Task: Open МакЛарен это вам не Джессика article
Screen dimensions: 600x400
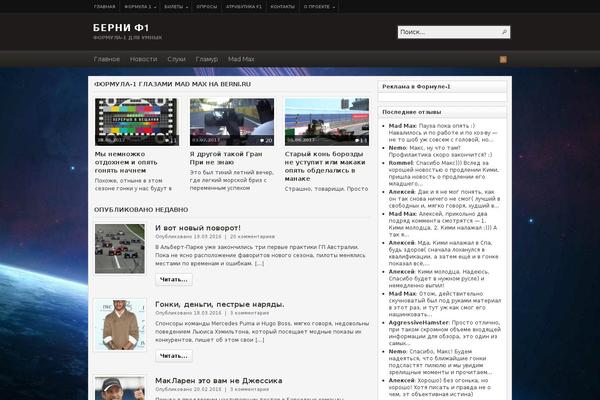Action: pos(218,381)
